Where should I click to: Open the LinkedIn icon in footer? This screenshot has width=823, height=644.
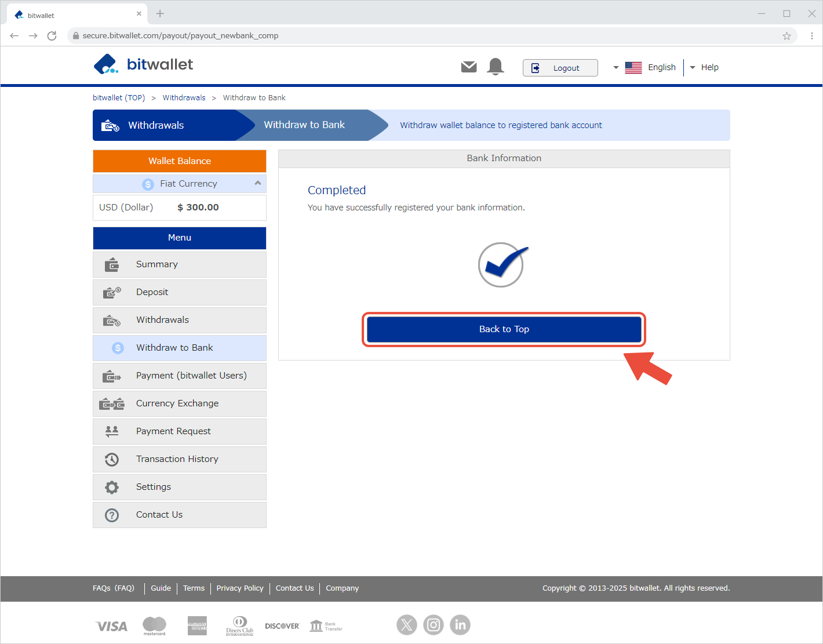click(x=460, y=625)
